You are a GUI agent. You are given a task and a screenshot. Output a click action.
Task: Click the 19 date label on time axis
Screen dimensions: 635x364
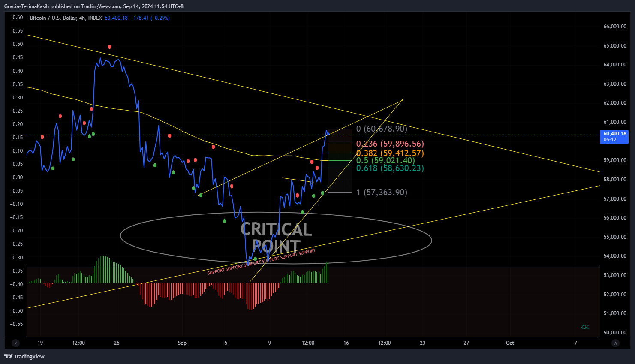coord(40,343)
